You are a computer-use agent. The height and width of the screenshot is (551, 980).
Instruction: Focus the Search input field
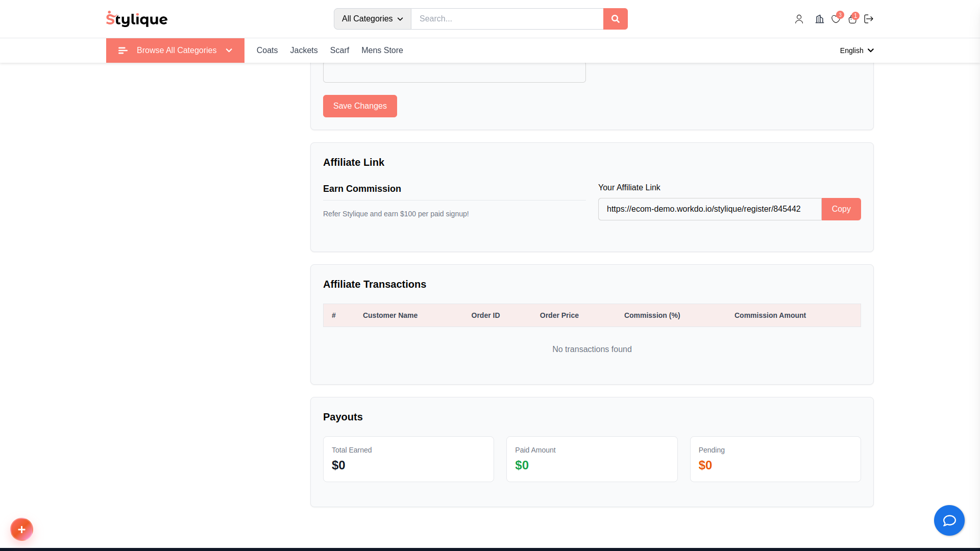coord(507,19)
